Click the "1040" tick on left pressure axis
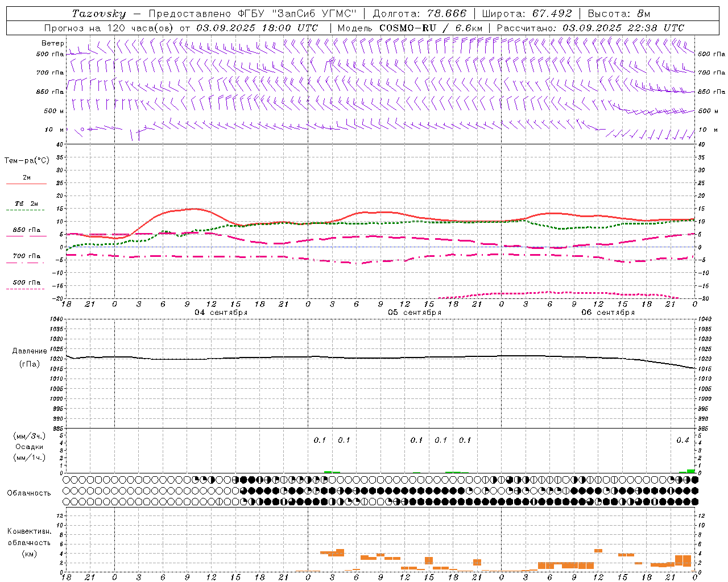The image size is (728, 582). (x=56, y=319)
